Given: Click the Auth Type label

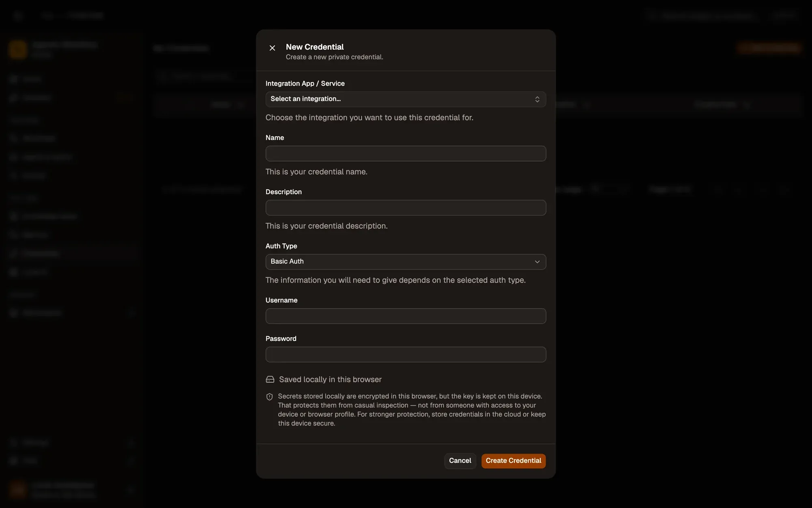Looking at the screenshot, I should tap(281, 246).
